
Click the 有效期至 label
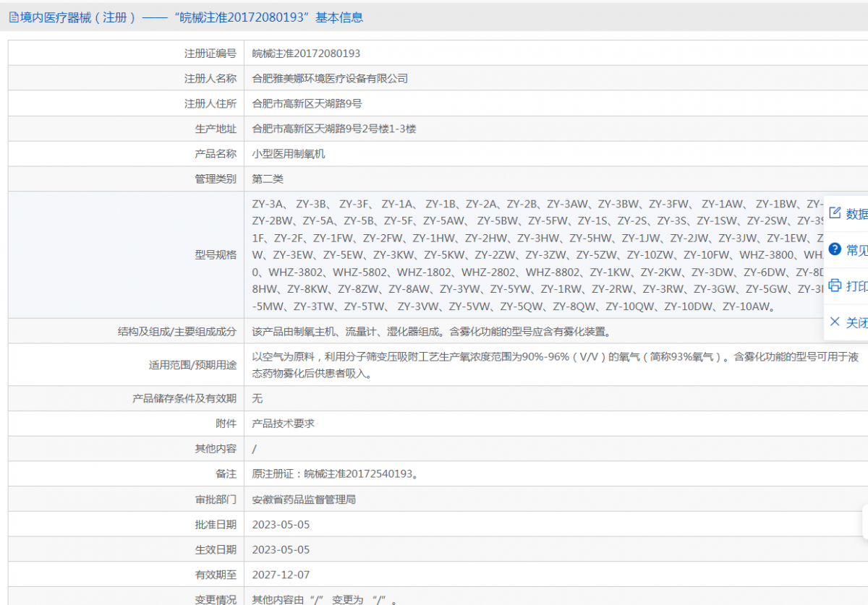216,575
